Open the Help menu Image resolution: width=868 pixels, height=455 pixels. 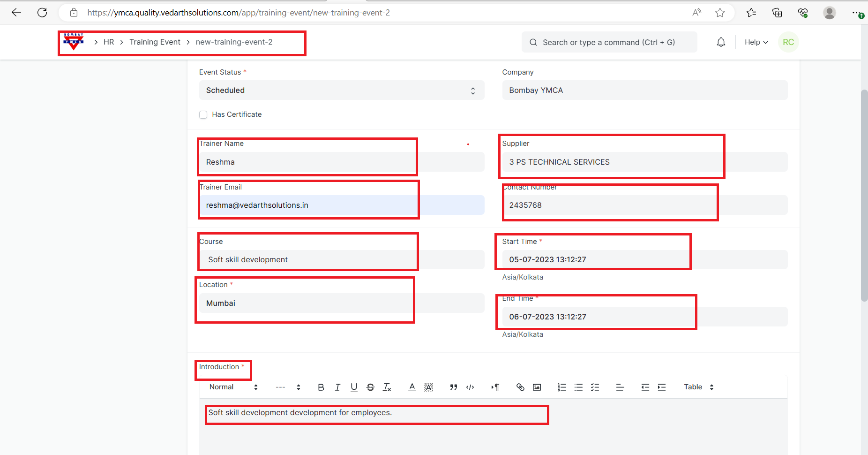click(756, 42)
